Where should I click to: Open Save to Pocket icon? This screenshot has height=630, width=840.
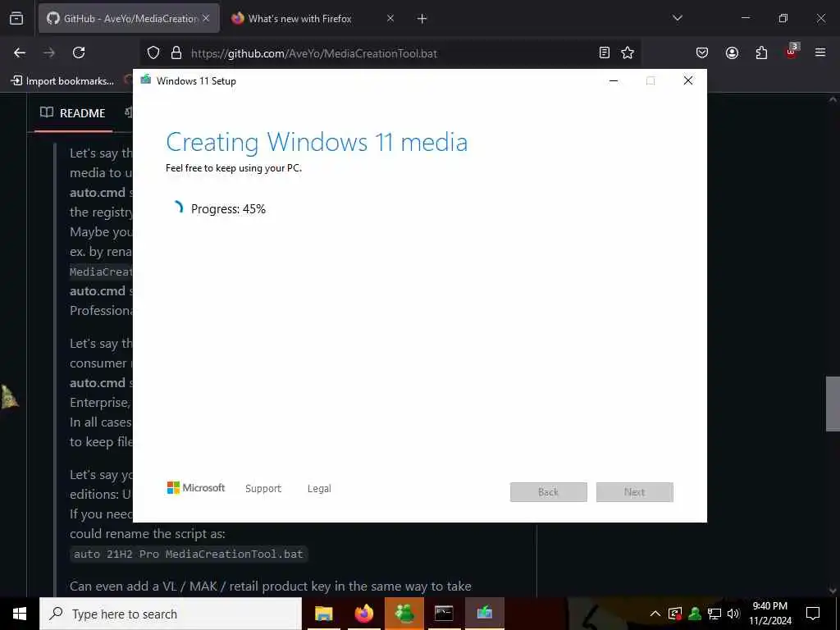(x=702, y=52)
